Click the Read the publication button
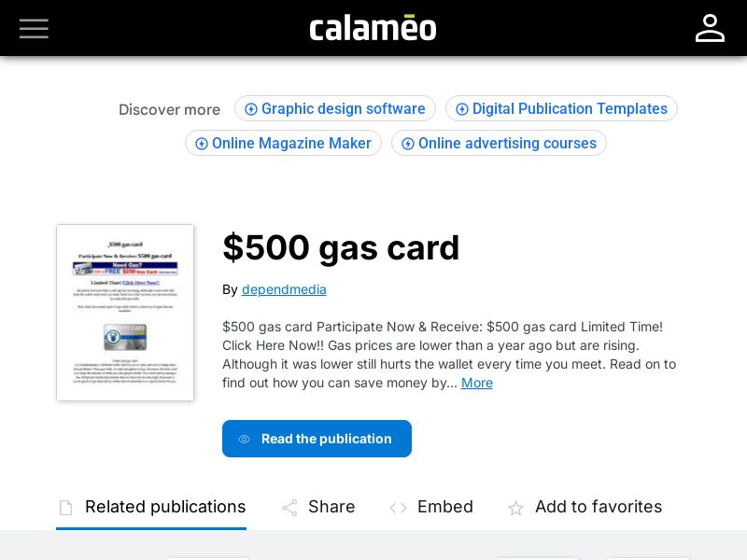 [x=317, y=439]
